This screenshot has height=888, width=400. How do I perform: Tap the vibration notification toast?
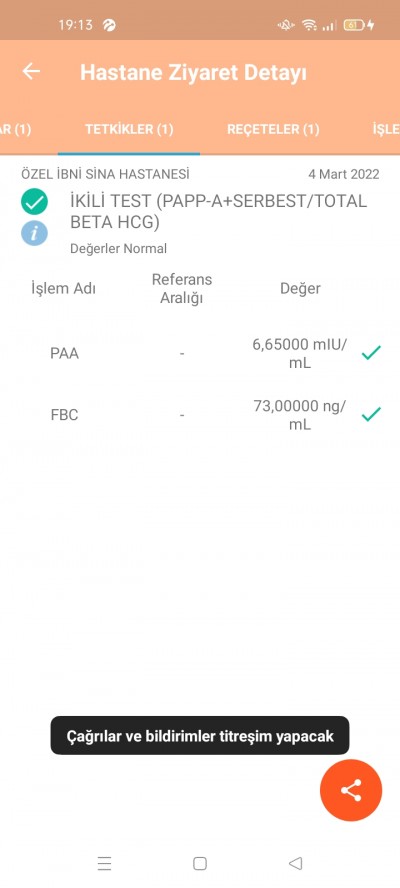200,736
